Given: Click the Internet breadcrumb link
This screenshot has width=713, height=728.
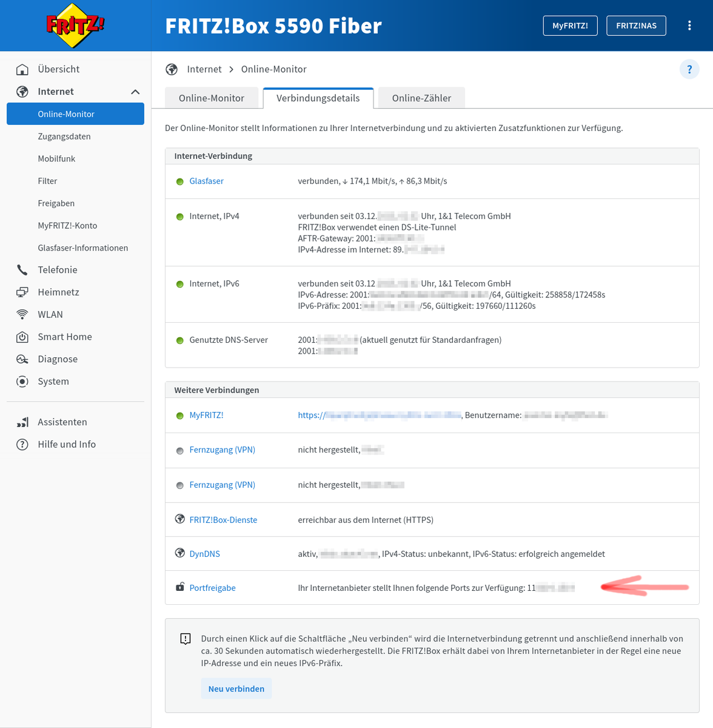Looking at the screenshot, I should coord(204,69).
